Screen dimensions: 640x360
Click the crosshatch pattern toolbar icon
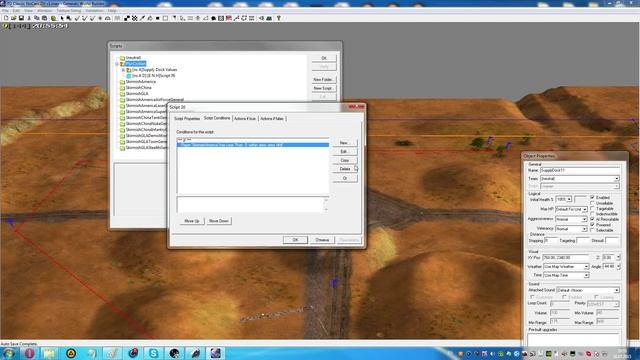point(135,18)
